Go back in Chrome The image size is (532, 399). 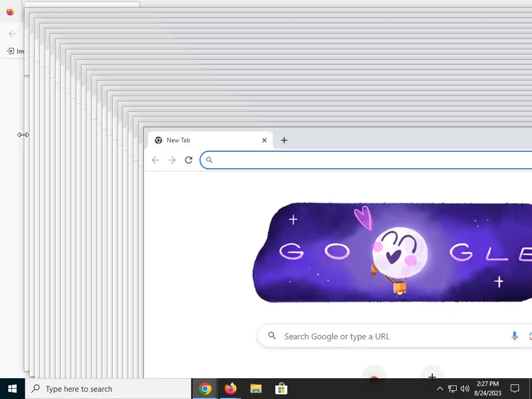(x=155, y=160)
